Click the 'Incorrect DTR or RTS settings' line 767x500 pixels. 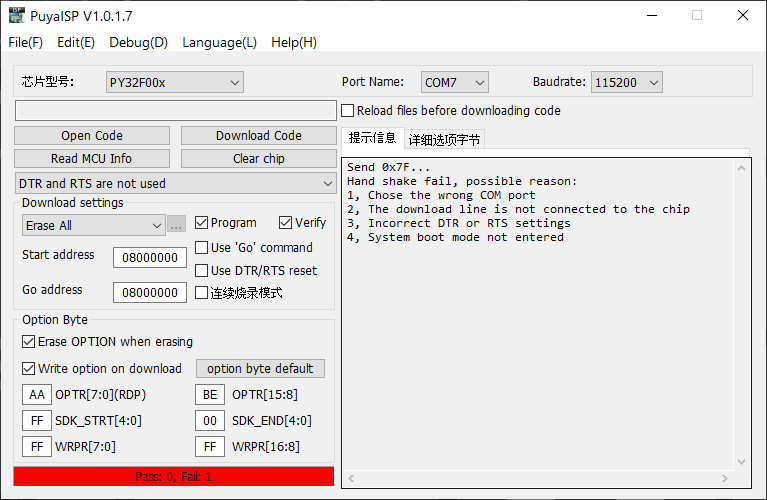tap(458, 223)
